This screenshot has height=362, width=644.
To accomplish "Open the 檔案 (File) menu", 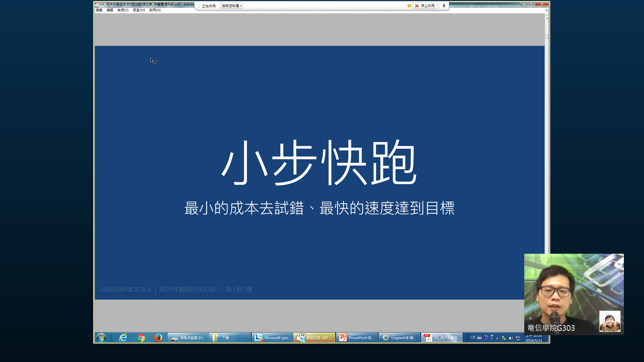I will (x=99, y=10).
